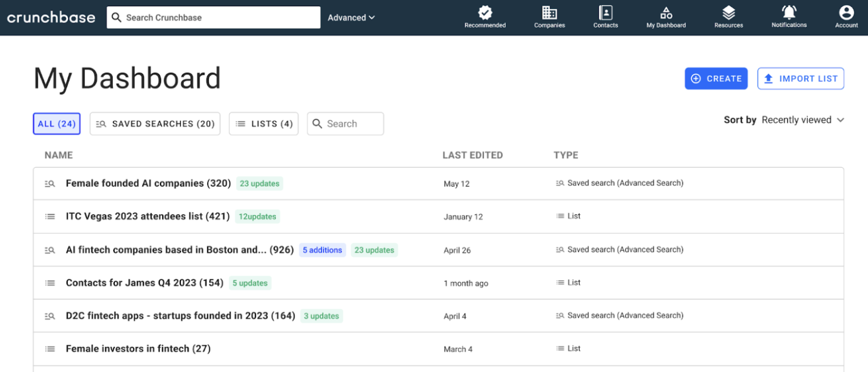Click the saved search icon next to Female founded AI companies
This screenshot has width=868, height=372.
point(49,183)
